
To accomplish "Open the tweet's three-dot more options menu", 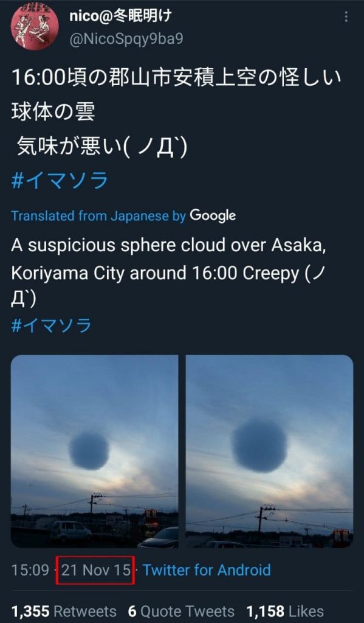I will coord(346,16).
